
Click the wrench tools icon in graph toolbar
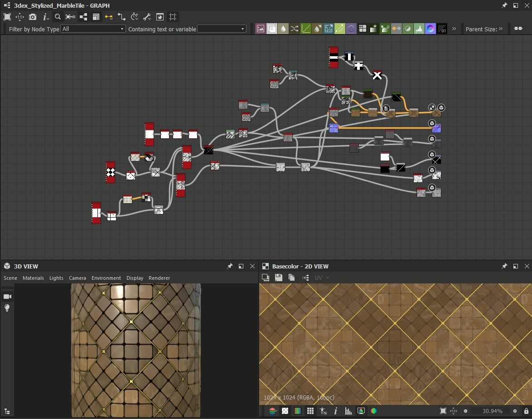tap(146, 17)
